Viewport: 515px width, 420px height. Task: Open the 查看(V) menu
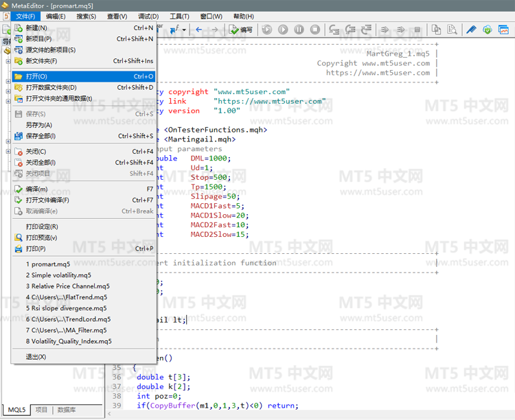[117, 16]
